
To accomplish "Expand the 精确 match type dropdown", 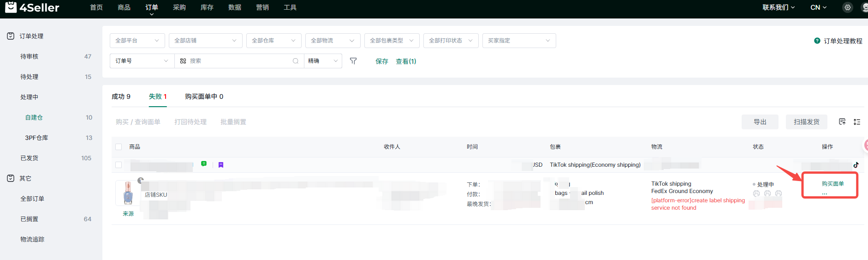I will (323, 61).
